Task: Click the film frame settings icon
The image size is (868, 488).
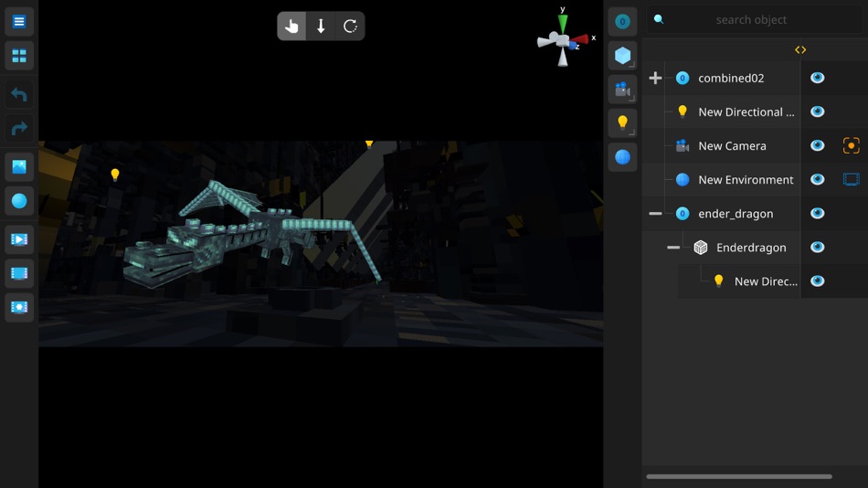Action: pyautogui.click(x=19, y=307)
